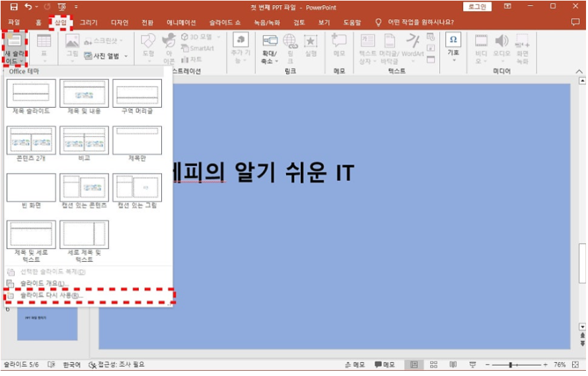Select the 제목 및 내용 layout
The height and width of the screenshot is (376, 588).
(x=84, y=97)
